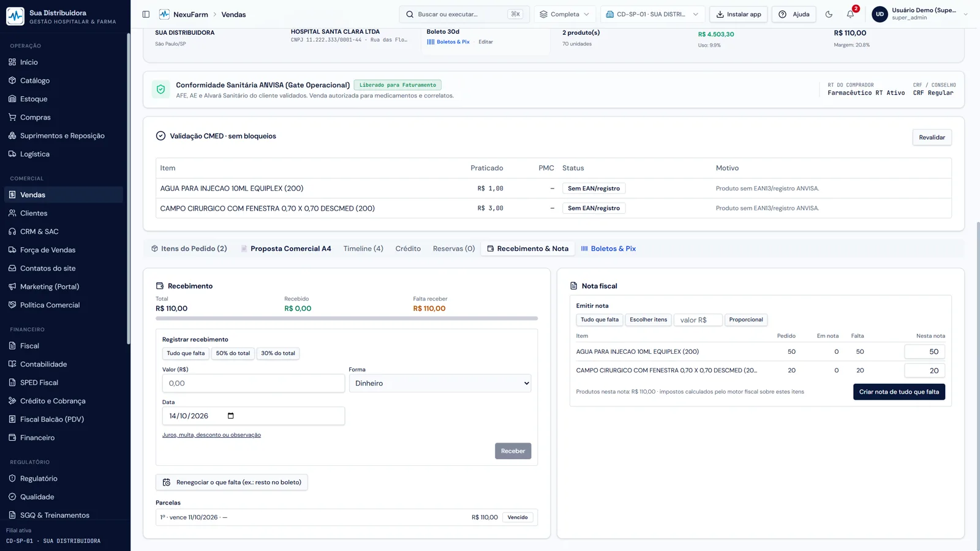Select the Crédito tab
980x551 pixels.
point(408,249)
